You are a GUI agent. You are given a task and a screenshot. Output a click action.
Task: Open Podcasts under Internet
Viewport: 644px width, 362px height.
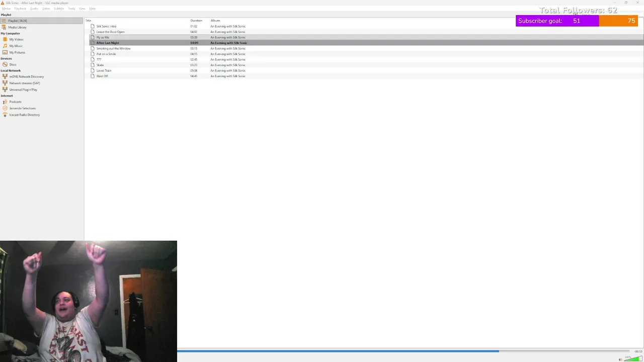(x=15, y=102)
